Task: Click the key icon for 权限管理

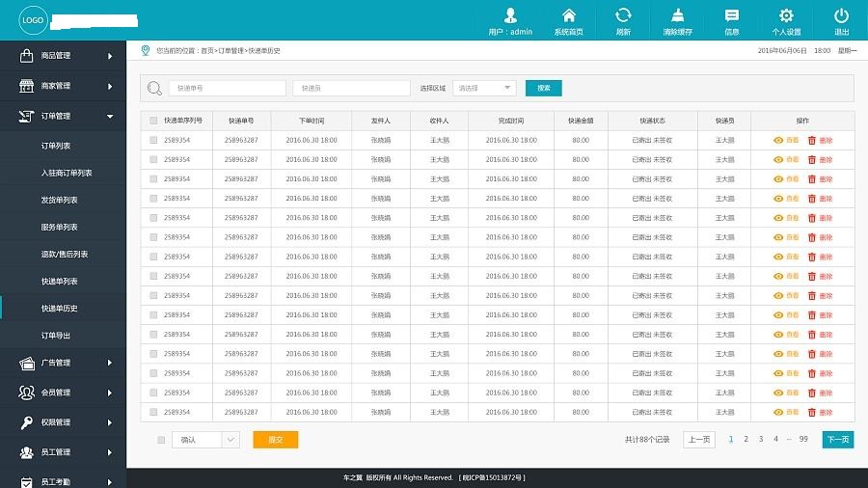Action: click(26, 422)
